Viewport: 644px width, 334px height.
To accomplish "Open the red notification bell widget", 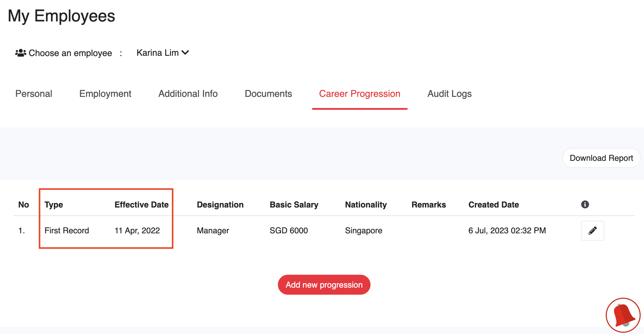I will click(623, 315).
